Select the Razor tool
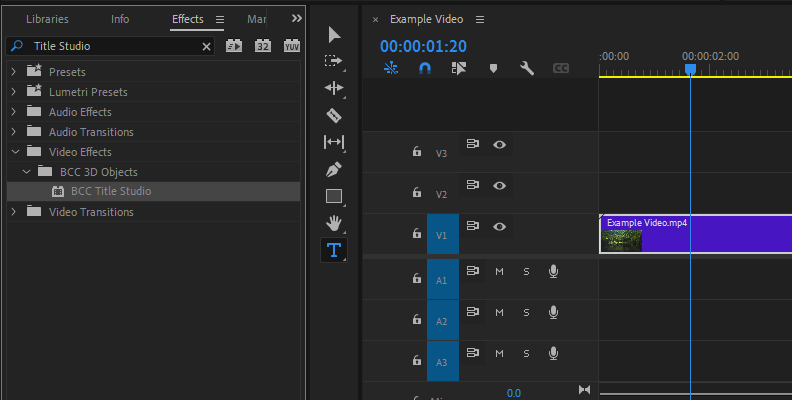This screenshot has height=400, width=792. coord(334,115)
